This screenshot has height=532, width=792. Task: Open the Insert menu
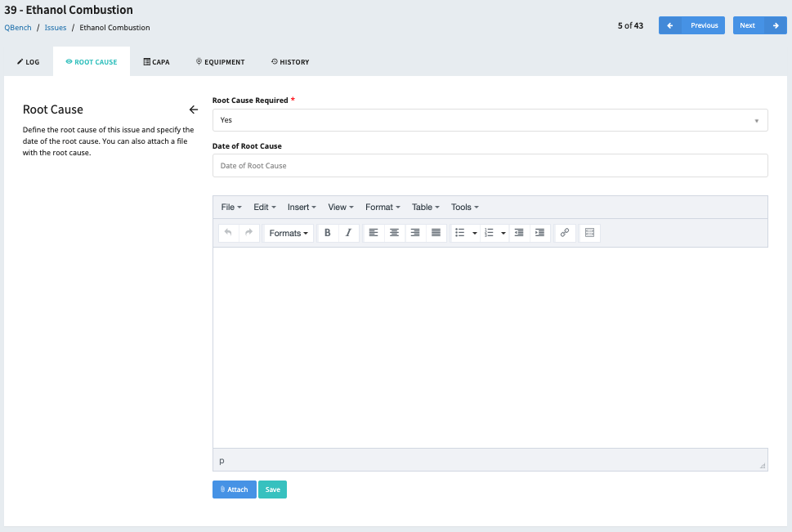pyautogui.click(x=302, y=207)
